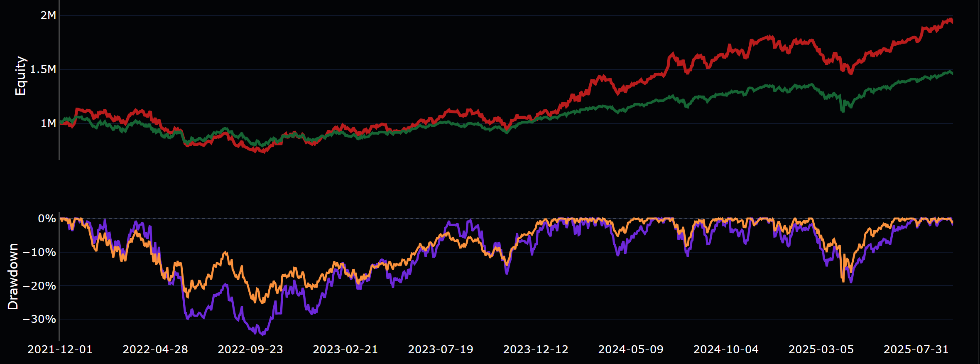Click the 0% drawdown tick label
This screenshot has width=980, height=364.
tap(47, 219)
